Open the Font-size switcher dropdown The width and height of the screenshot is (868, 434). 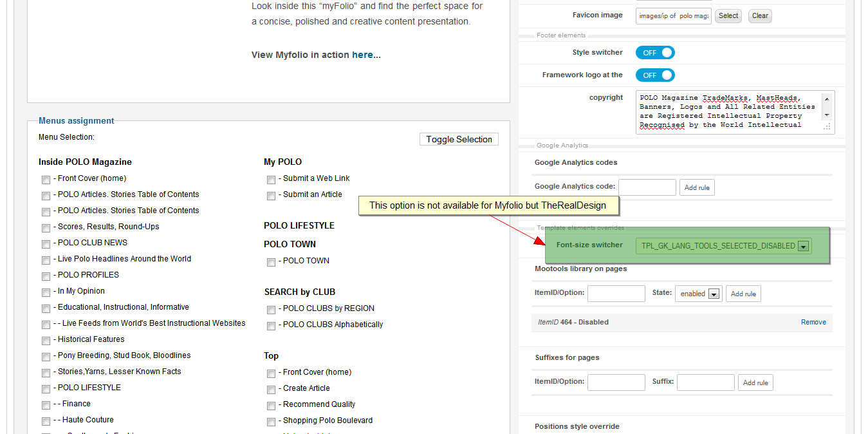click(803, 246)
